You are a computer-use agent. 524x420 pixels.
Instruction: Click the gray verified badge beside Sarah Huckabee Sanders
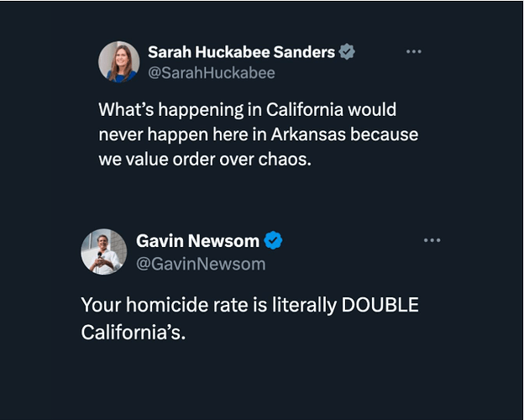coord(347,52)
